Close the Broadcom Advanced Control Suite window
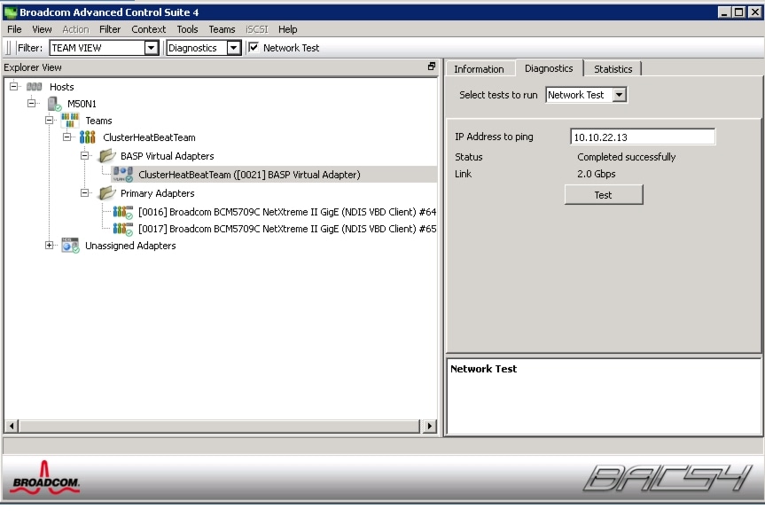765x532 pixels. pos(754,12)
